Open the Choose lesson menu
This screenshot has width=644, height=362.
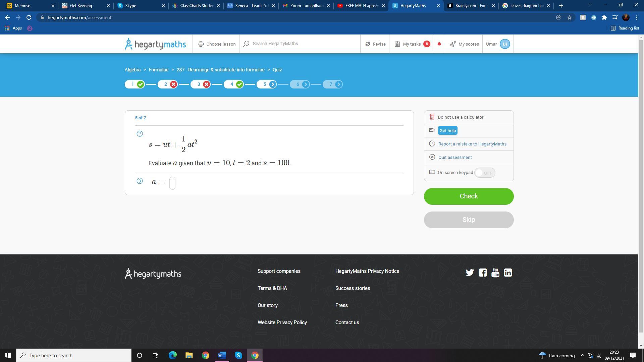[x=216, y=44]
